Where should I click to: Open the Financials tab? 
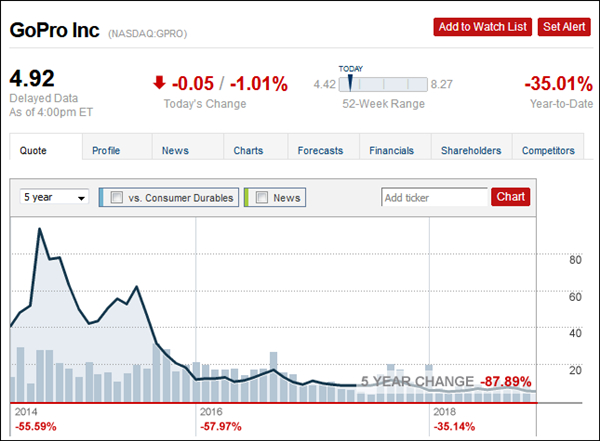click(x=391, y=151)
